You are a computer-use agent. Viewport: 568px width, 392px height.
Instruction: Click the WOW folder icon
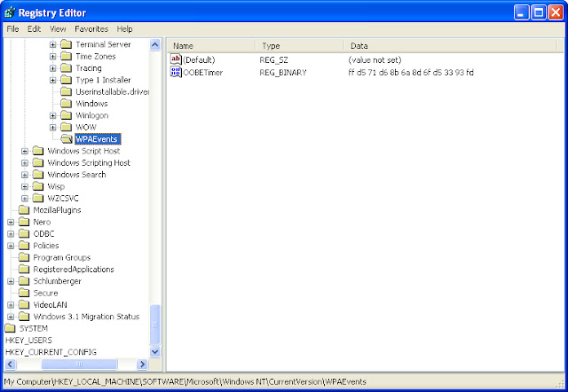(x=67, y=128)
